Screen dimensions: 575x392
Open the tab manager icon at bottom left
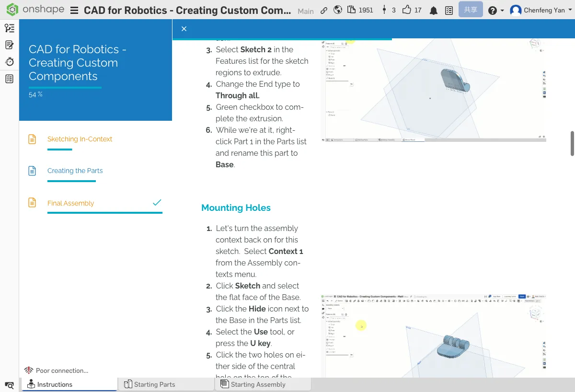(9, 385)
